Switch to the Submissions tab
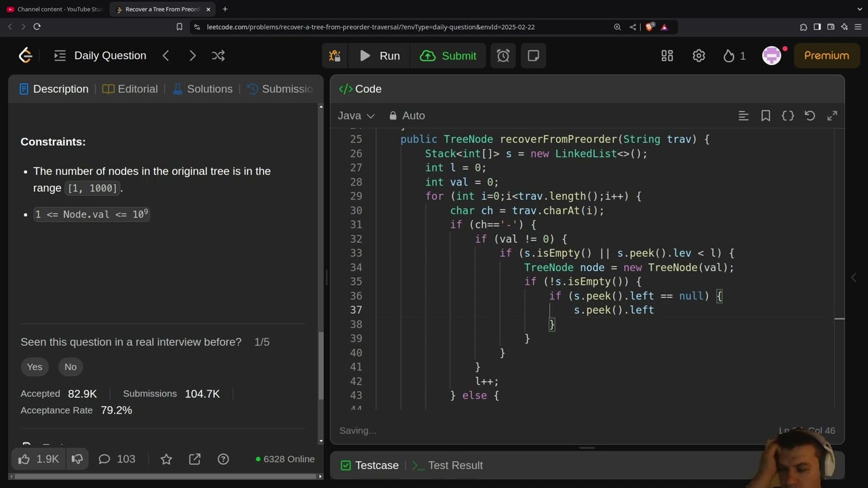The height and width of the screenshot is (488, 868). [x=280, y=89]
